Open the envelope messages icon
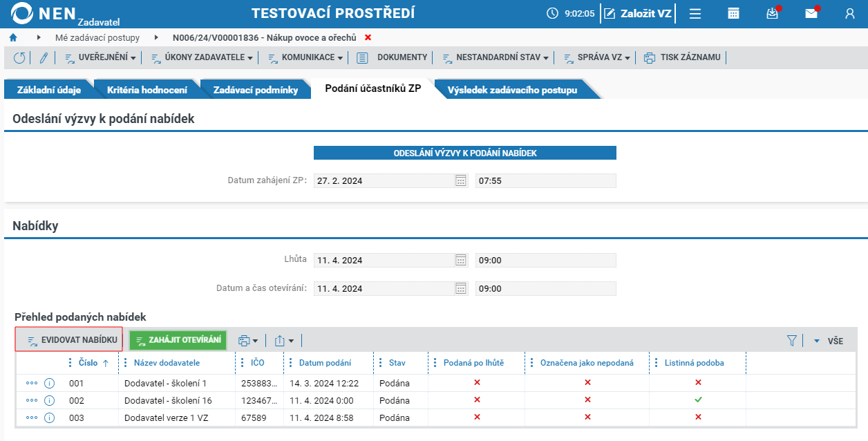The width and height of the screenshot is (868, 441). (x=811, y=14)
